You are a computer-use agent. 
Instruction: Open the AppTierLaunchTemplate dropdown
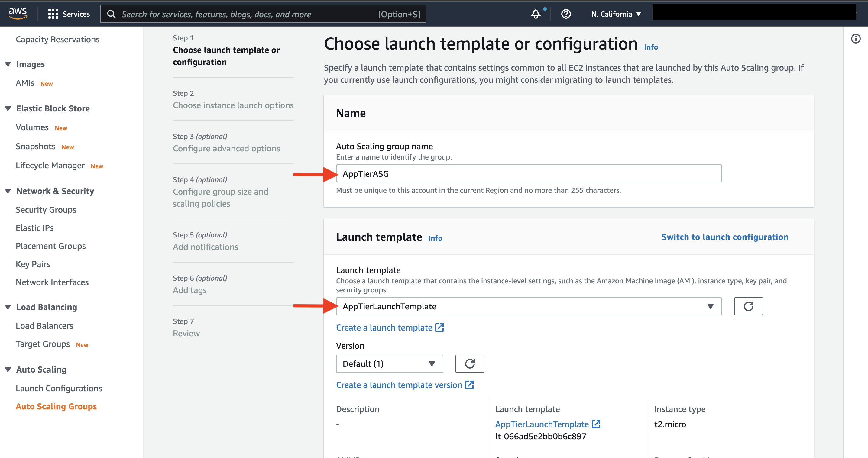(x=528, y=306)
